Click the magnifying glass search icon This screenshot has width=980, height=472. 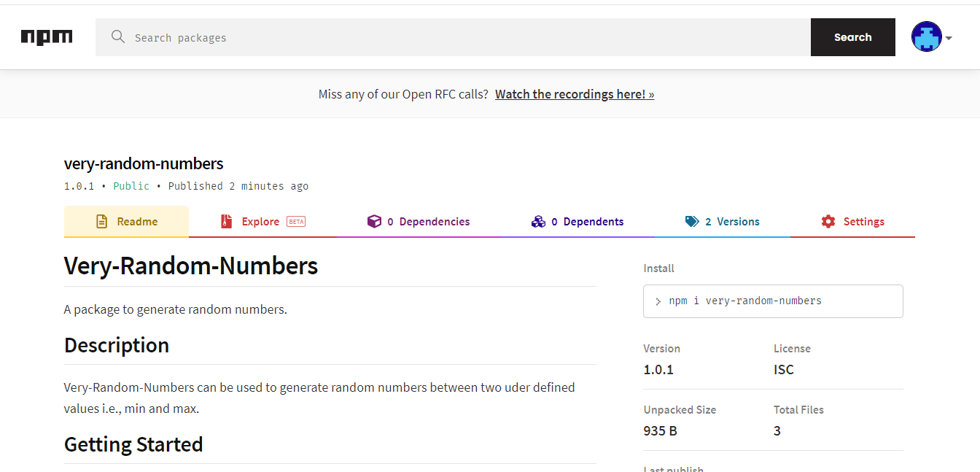click(x=117, y=36)
